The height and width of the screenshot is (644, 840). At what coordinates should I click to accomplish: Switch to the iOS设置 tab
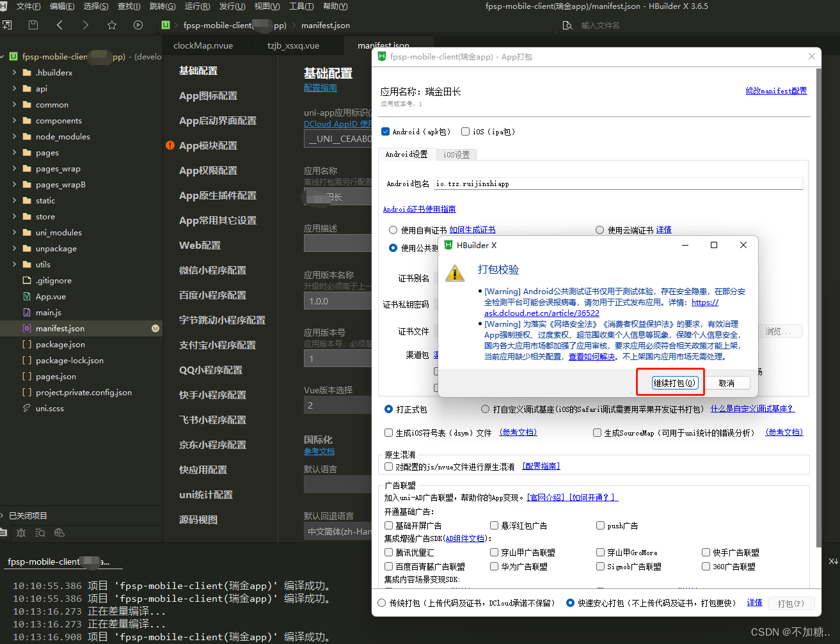[x=456, y=154]
